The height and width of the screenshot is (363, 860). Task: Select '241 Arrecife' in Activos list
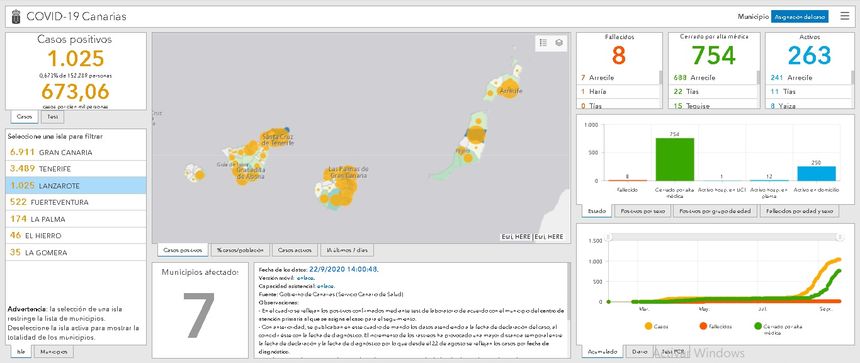(x=808, y=77)
